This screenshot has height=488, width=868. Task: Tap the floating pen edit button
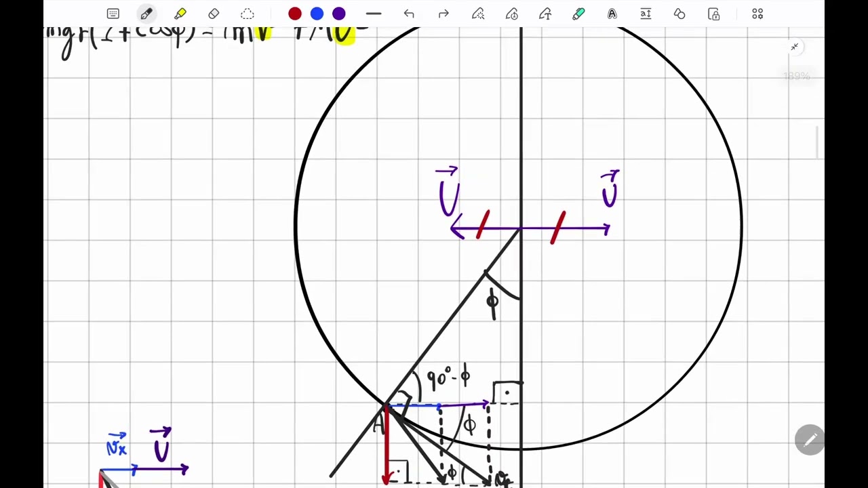(x=810, y=441)
